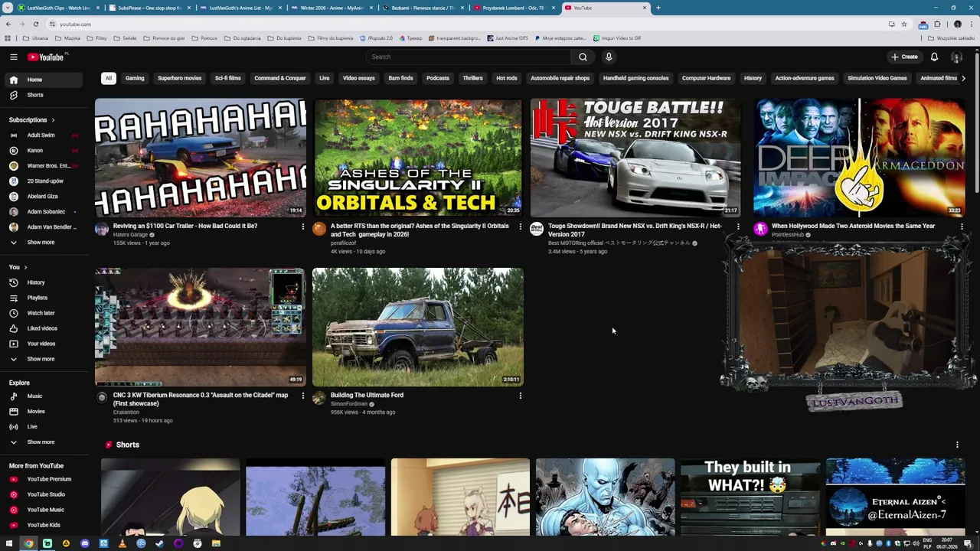The height and width of the screenshot is (551, 980).
Task: Open SimonFordman channel link
Action: pos(349,404)
